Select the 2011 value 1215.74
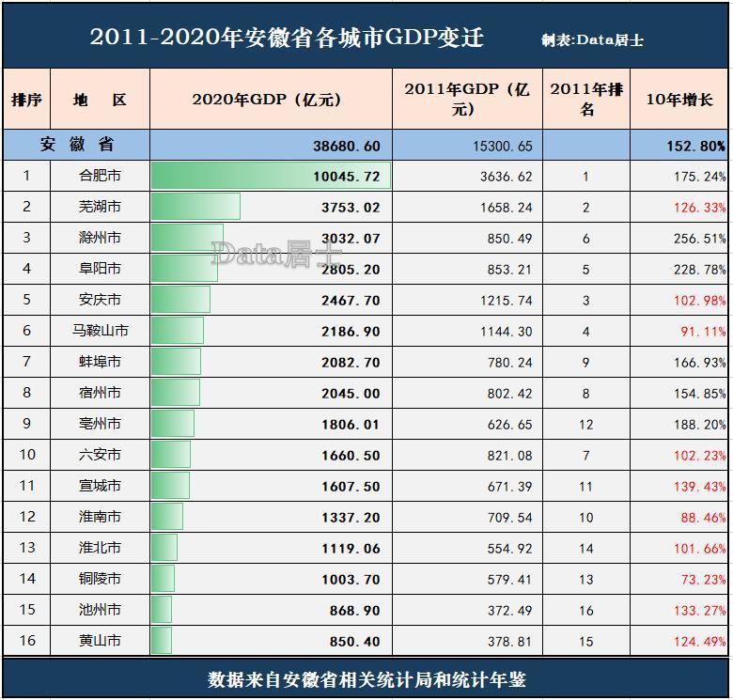Image resolution: width=733 pixels, height=700 pixels. (x=507, y=301)
